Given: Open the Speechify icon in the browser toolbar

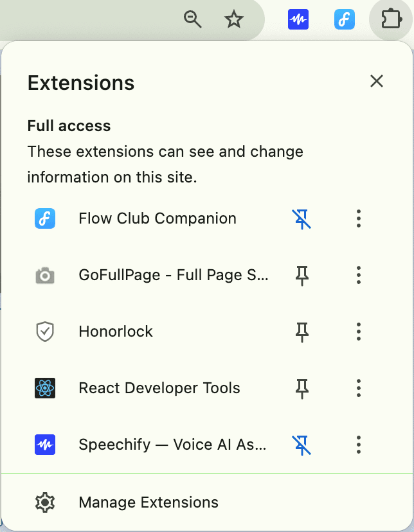Looking at the screenshot, I should point(298,19).
